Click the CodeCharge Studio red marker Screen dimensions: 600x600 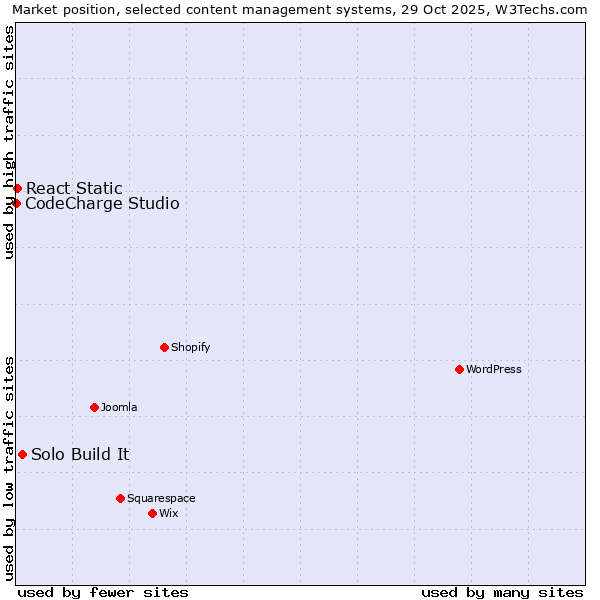(16, 203)
